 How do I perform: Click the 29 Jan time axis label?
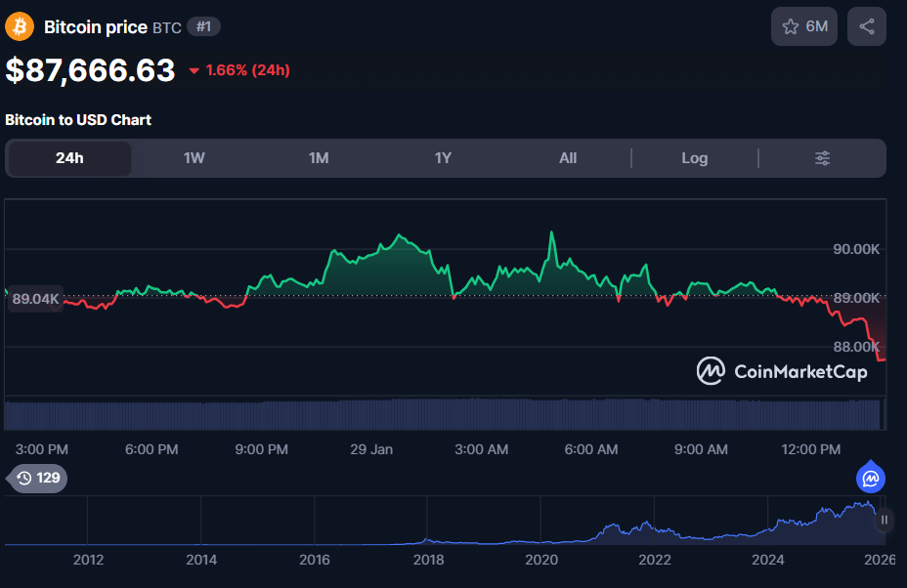pyautogui.click(x=371, y=449)
